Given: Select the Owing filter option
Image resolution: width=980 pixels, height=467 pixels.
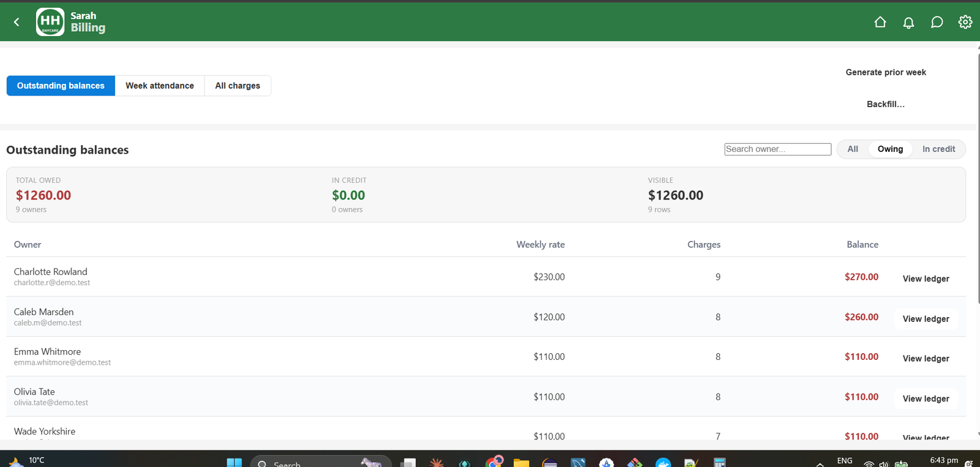Looking at the screenshot, I should pos(890,149).
